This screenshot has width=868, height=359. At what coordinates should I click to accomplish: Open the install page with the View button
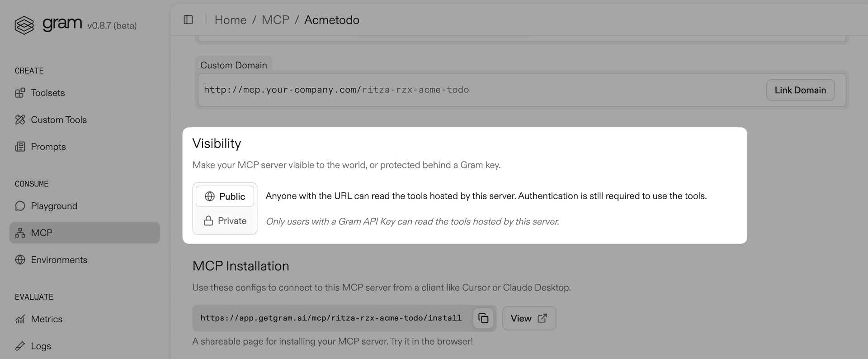pos(529,318)
